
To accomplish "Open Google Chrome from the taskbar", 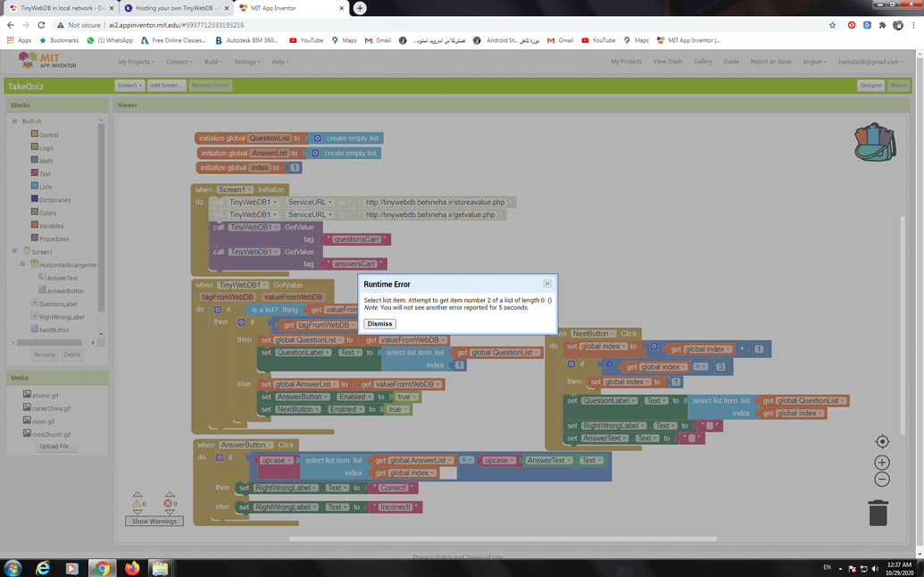I will (x=101, y=566).
